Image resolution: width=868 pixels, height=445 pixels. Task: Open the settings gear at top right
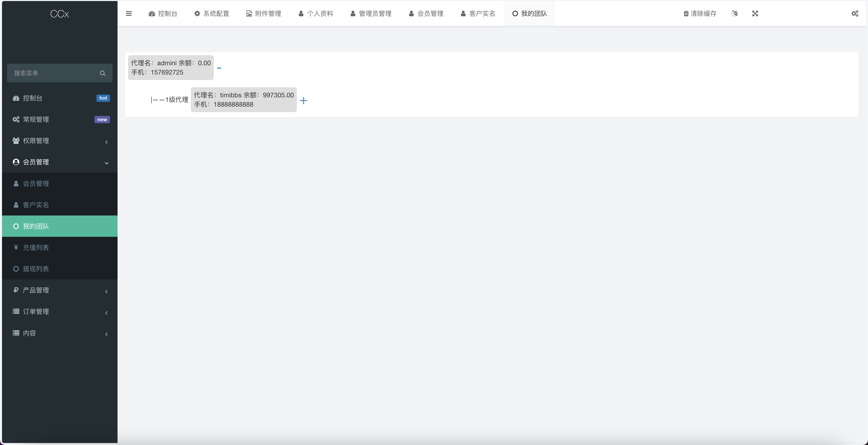click(x=855, y=14)
